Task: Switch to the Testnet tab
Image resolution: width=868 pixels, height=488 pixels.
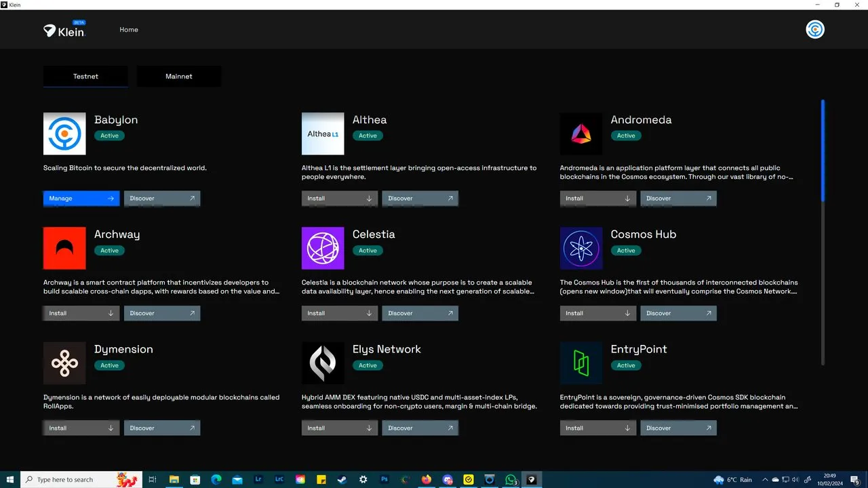Action: click(x=85, y=77)
